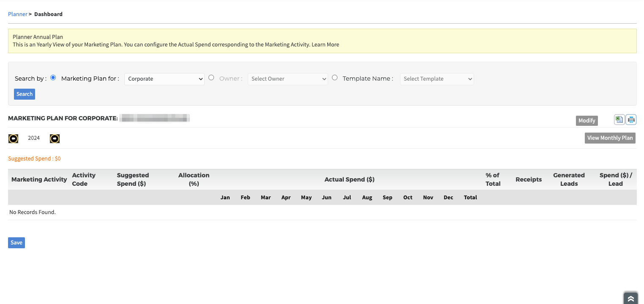Image resolution: width=644 pixels, height=304 pixels.
Task: Click the Aug month column
Action: [367, 198]
